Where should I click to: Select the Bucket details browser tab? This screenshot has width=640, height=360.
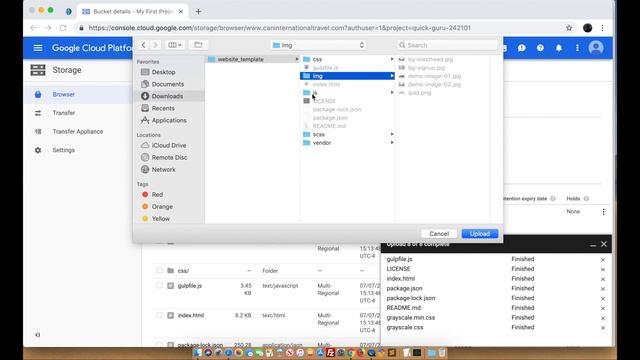coord(132,11)
